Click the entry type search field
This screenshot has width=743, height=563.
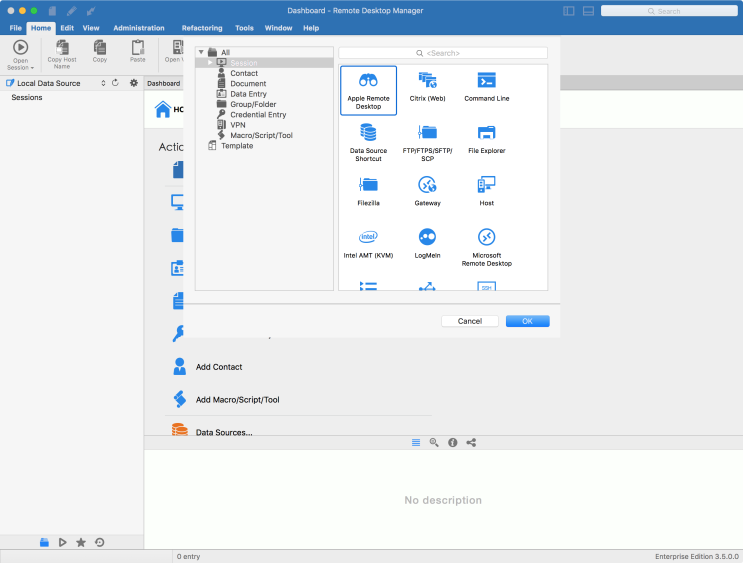443,53
